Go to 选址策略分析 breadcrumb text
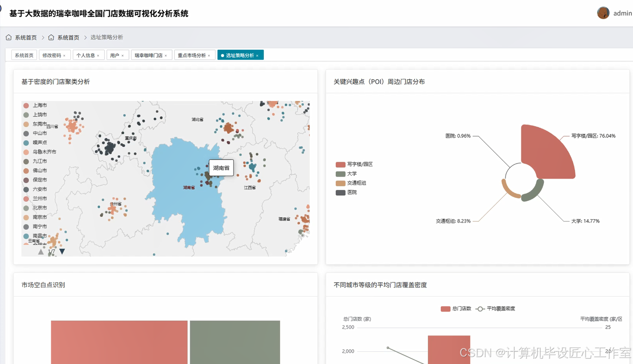 tap(107, 37)
